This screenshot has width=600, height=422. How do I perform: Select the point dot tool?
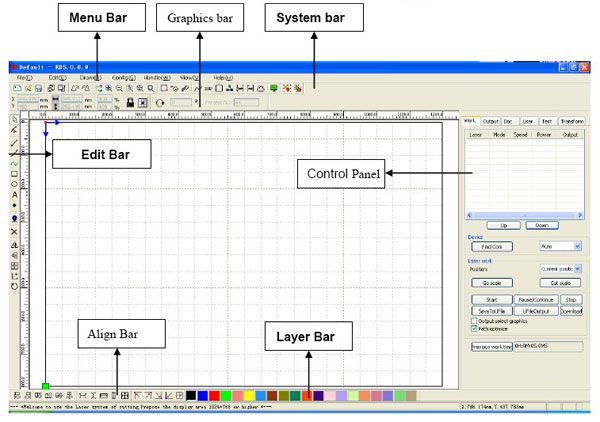(14, 205)
